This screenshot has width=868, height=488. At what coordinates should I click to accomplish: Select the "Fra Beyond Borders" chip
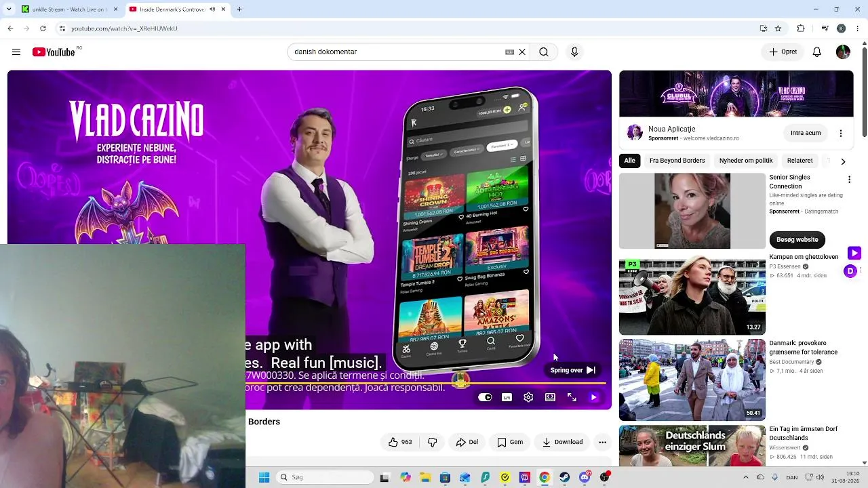pos(677,161)
